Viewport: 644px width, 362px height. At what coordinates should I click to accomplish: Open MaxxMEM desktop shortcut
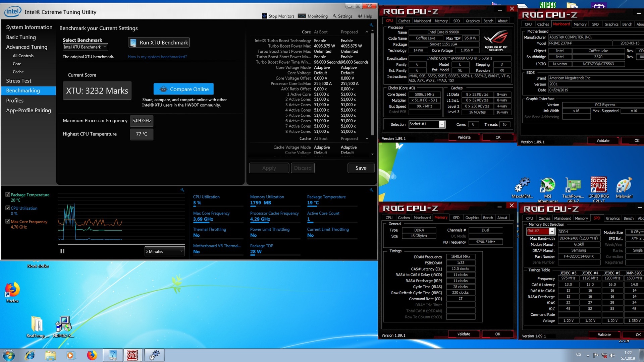(x=522, y=188)
